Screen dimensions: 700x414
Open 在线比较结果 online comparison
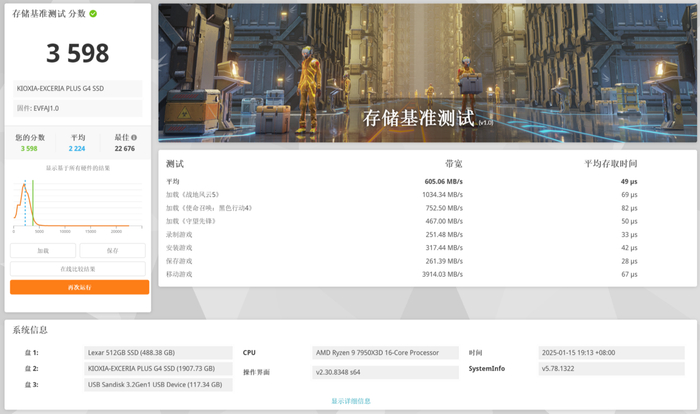[78, 269]
